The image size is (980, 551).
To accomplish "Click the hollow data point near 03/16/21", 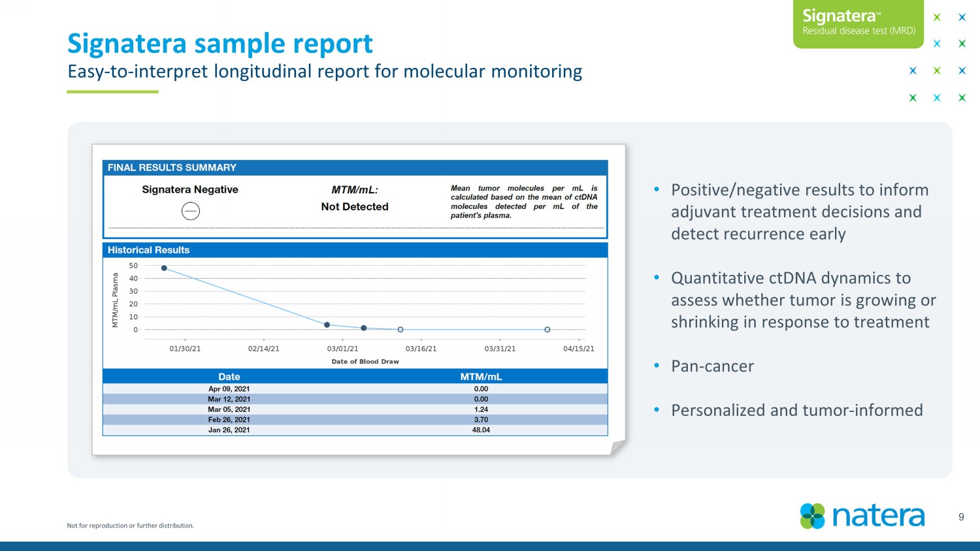I will point(400,330).
